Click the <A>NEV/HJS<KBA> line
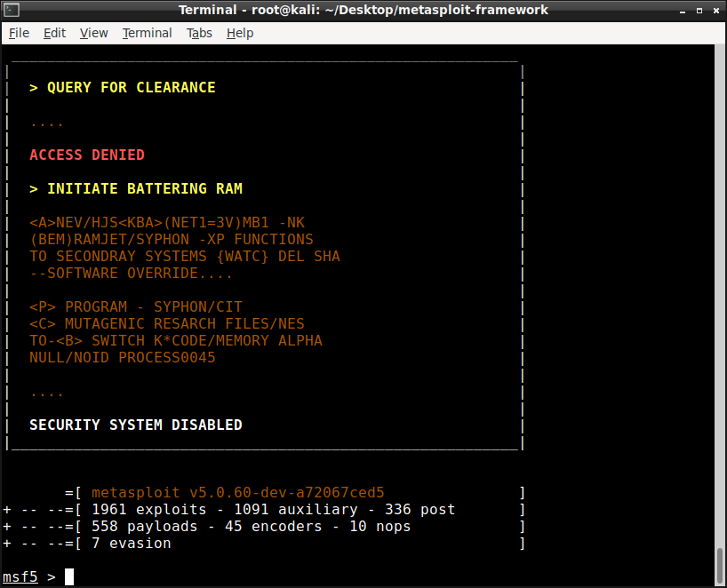Screen dimensions: 727x588 pyautogui.click(x=167, y=222)
